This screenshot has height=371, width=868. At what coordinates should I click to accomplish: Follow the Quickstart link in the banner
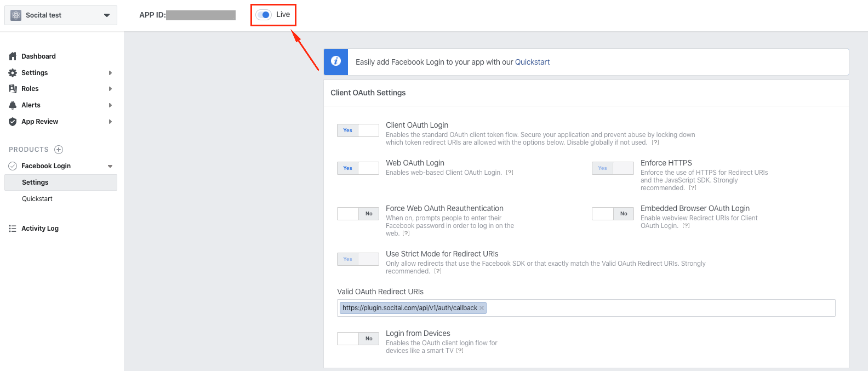point(532,62)
